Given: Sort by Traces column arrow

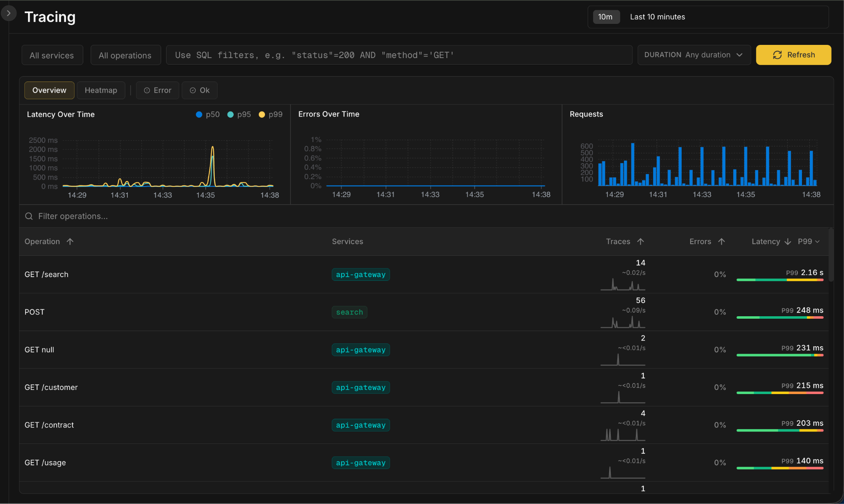Looking at the screenshot, I should [x=640, y=241].
